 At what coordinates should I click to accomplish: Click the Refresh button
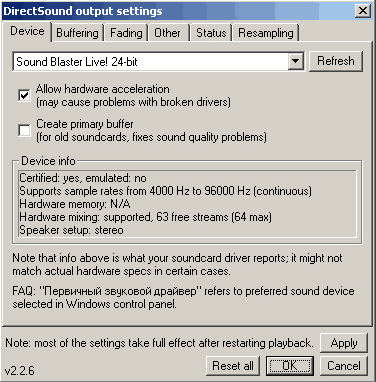pos(336,61)
